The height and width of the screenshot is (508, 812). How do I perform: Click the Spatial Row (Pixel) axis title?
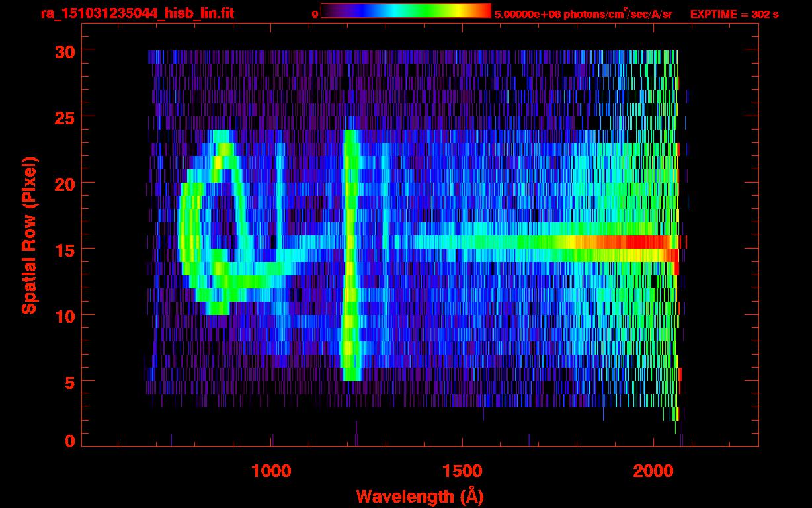click(x=29, y=235)
